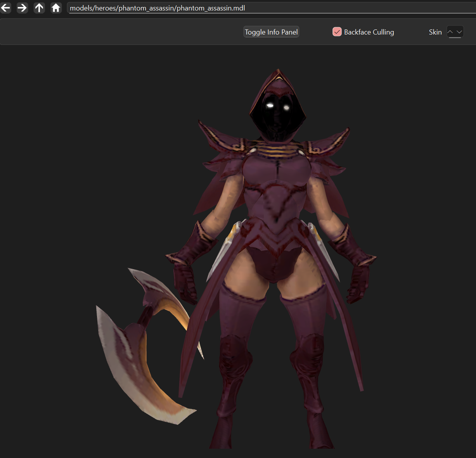Return to the home directory icon
The height and width of the screenshot is (458, 476).
point(56,8)
